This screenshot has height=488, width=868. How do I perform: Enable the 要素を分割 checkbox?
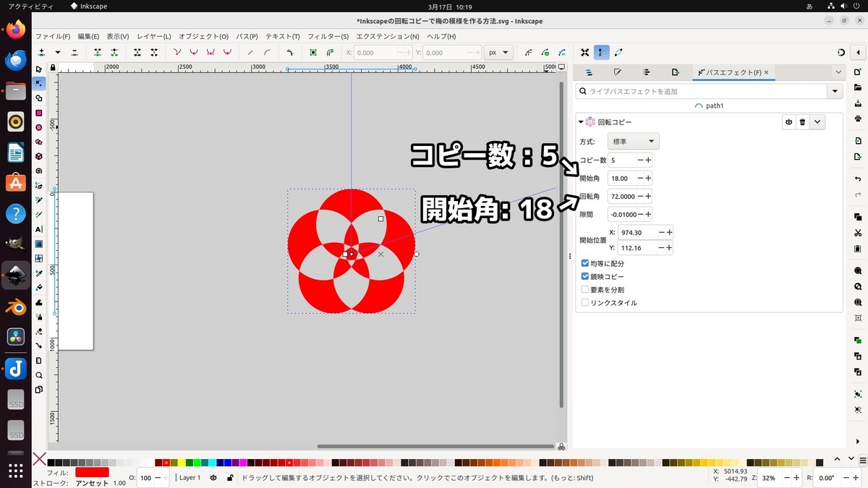point(584,289)
